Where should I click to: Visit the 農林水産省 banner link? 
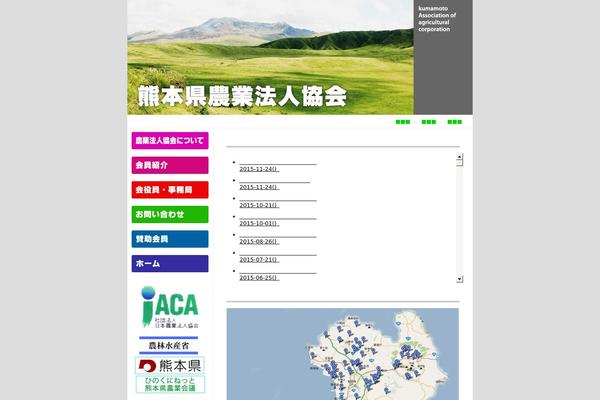[169, 346]
